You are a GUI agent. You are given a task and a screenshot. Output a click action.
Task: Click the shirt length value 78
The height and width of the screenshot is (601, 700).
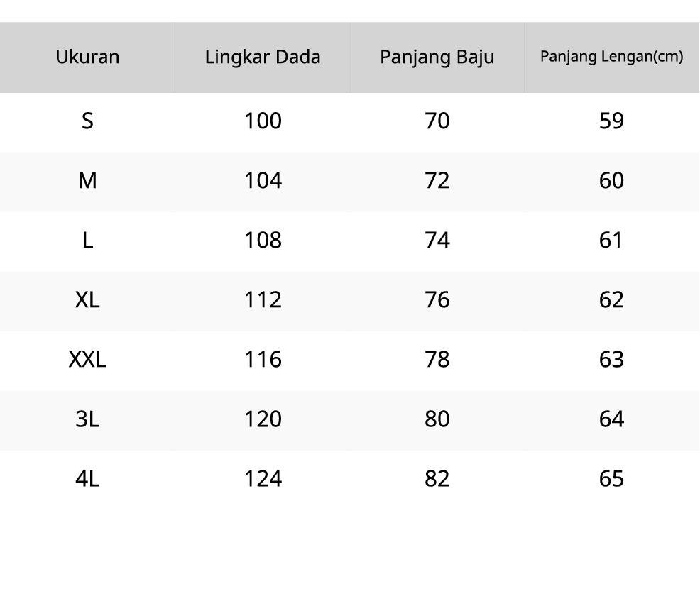coord(437,360)
